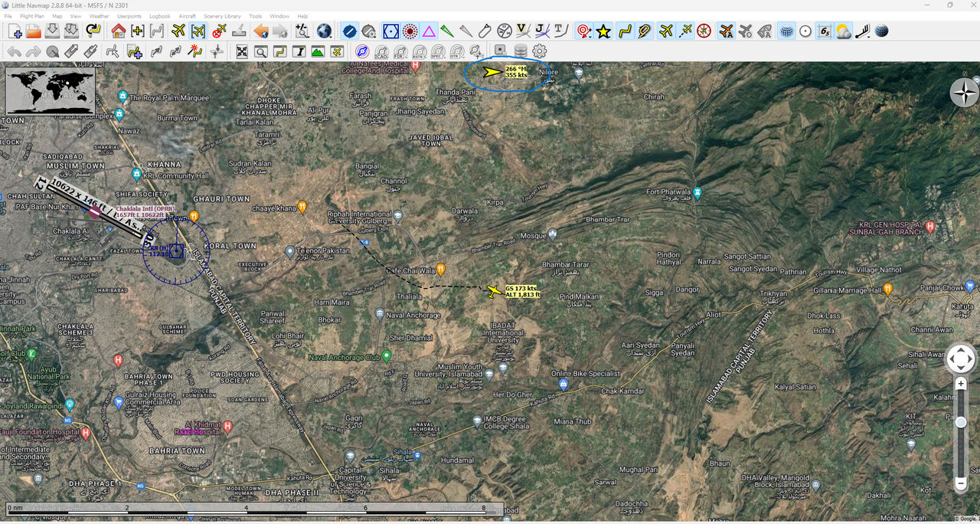Go back to previous map position
Image resolution: width=980 pixels, height=524 pixels.
[x=260, y=31]
